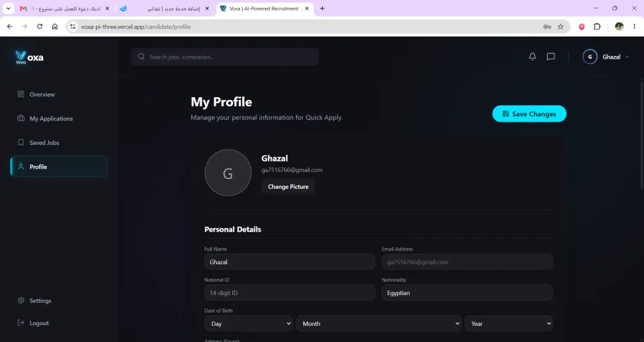Open new browser tab plus icon
This screenshot has height=342, width=644.
(x=323, y=8)
